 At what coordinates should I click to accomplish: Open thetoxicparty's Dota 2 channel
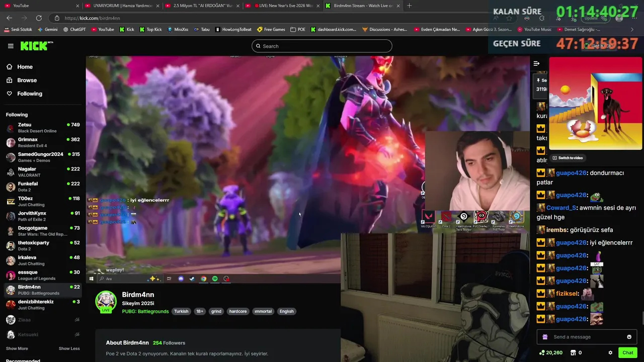[x=43, y=245]
